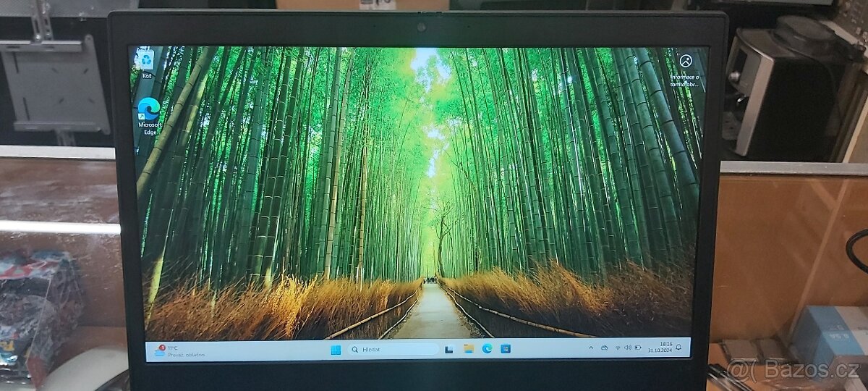Open the Informace o tomto obrázku icon
Screen dimensions: 868x391
685,69
